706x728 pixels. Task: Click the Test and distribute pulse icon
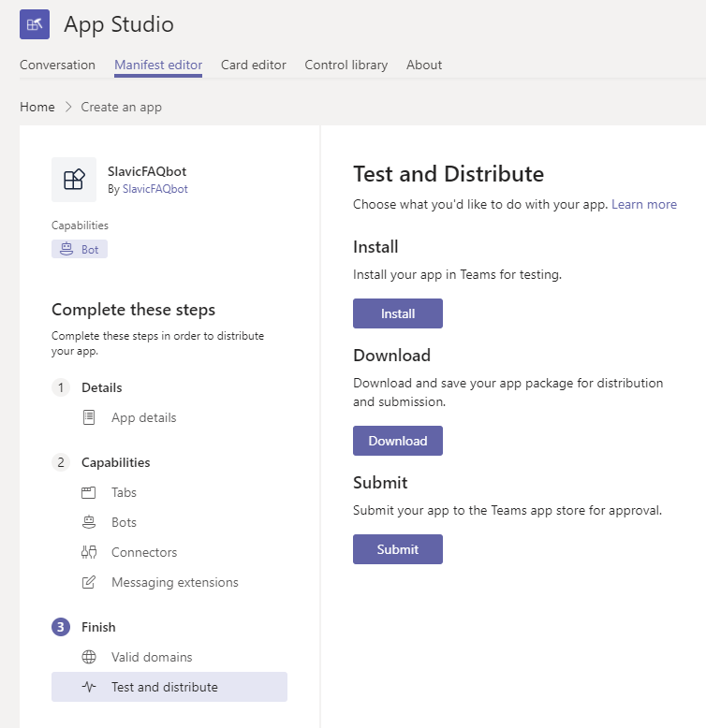pyautogui.click(x=89, y=687)
